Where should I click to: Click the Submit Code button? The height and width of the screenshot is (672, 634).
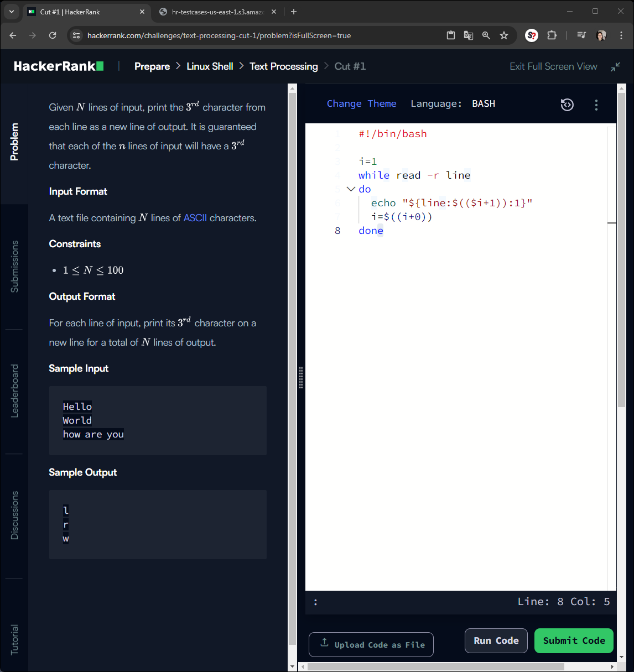(x=574, y=640)
